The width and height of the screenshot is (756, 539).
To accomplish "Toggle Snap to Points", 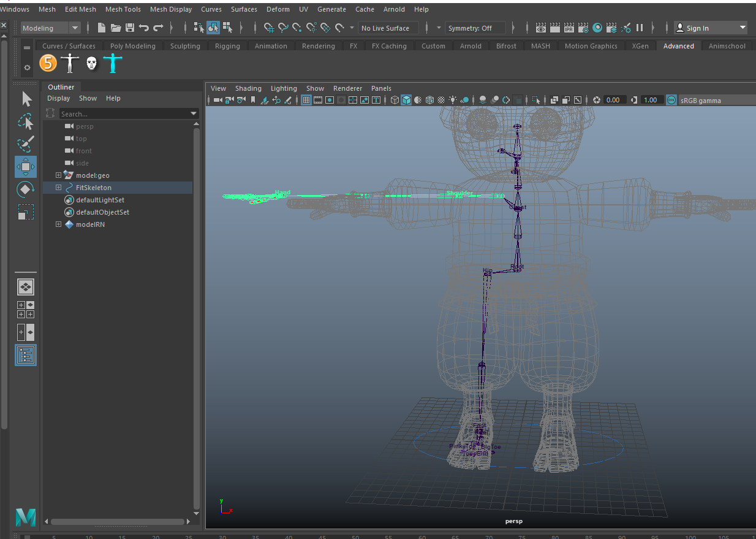I will (x=297, y=28).
